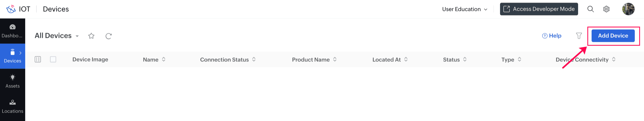The image size is (644, 121).
Task: Open the Help link
Action: pos(552,36)
